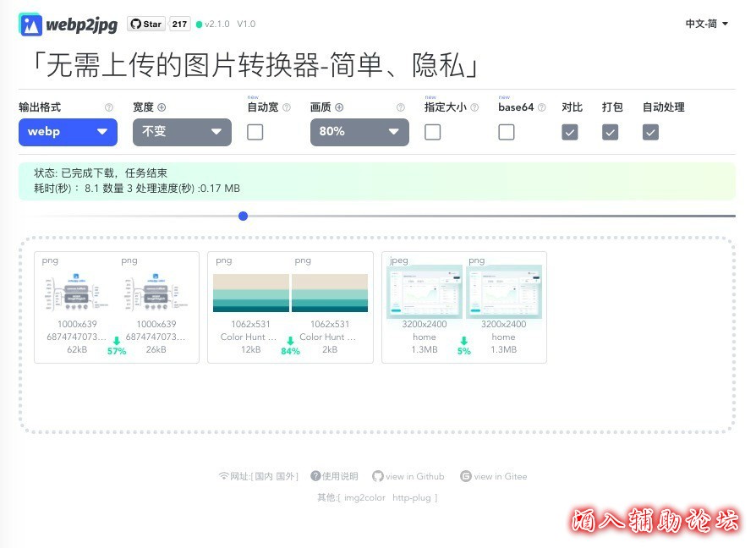Open the view in Github link

pyautogui.click(x=408, y=476)
